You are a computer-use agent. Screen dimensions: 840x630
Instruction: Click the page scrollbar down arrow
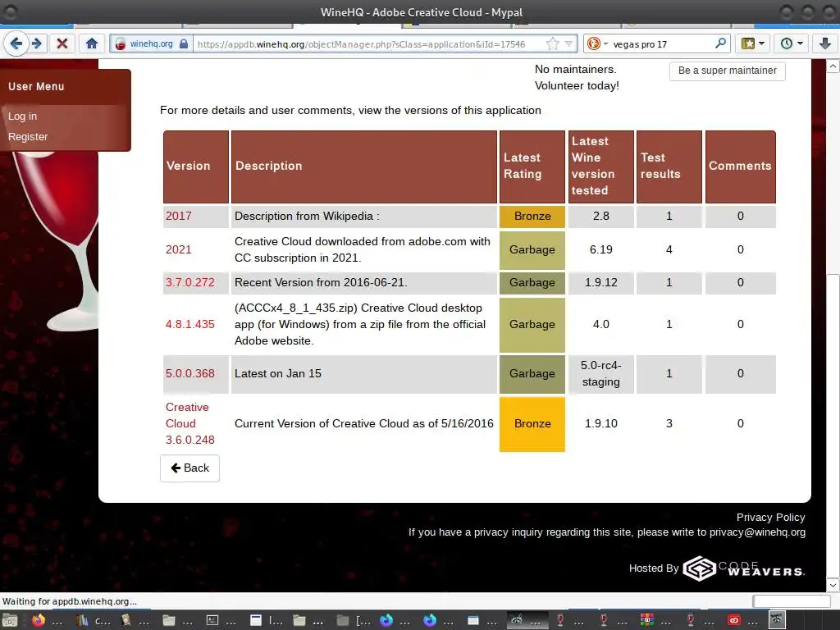(x=833, y=584)
